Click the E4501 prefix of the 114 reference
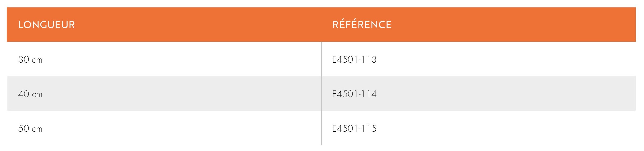The width and height of the screenshot is (644, 151). point(345,94)
